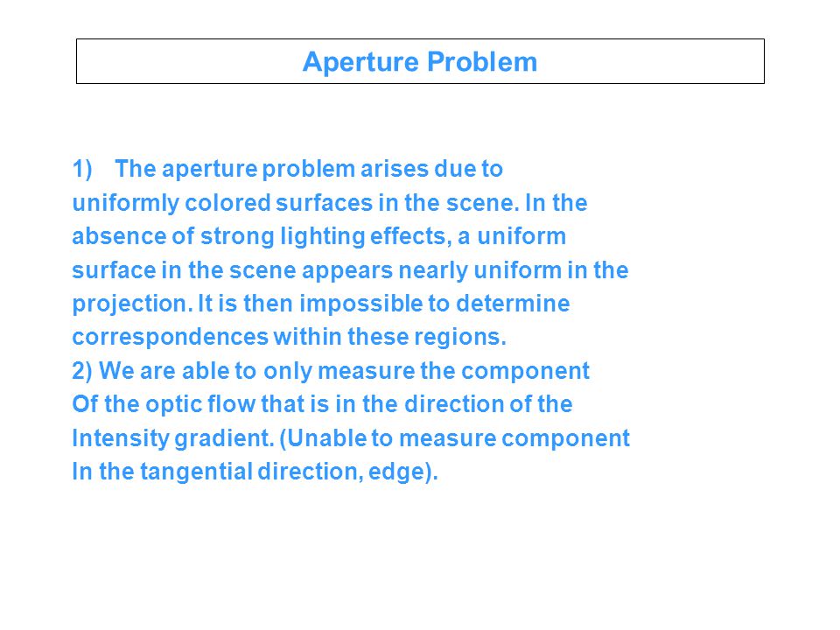Click the word 'impossible' in the first paragraph
This screenshot has height=630, width=840.
(361, 304)
